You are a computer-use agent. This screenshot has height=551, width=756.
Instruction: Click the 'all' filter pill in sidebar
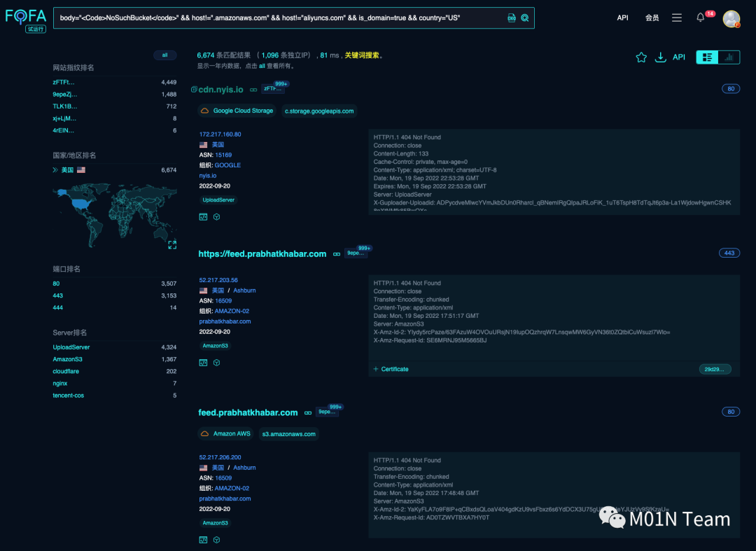tap(165, 55)
